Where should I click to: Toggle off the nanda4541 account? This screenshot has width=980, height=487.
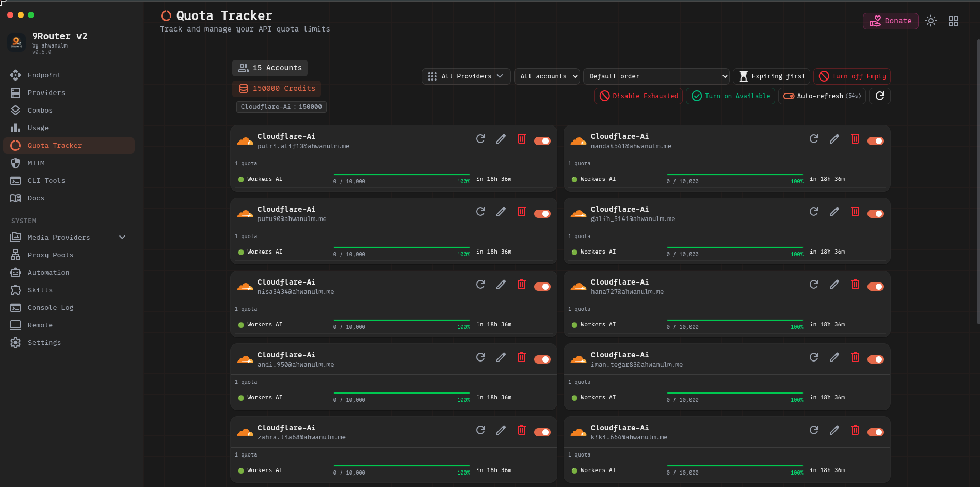pyautogui.click(x=876, y=141)
